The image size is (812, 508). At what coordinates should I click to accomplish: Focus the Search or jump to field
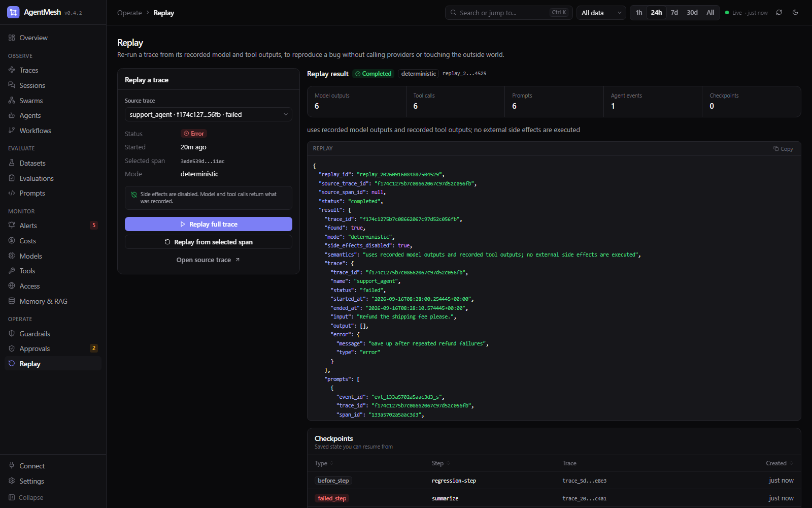[509, 13]
